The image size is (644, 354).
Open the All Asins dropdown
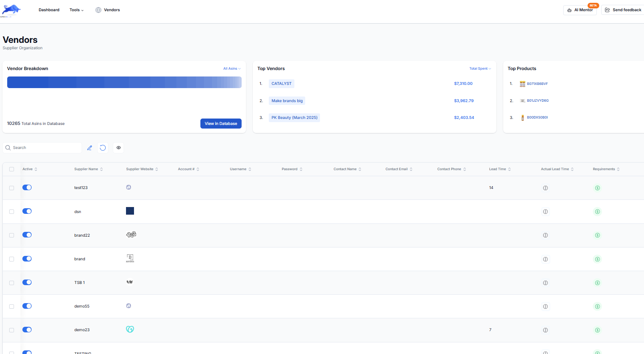[x=232, y=68]
